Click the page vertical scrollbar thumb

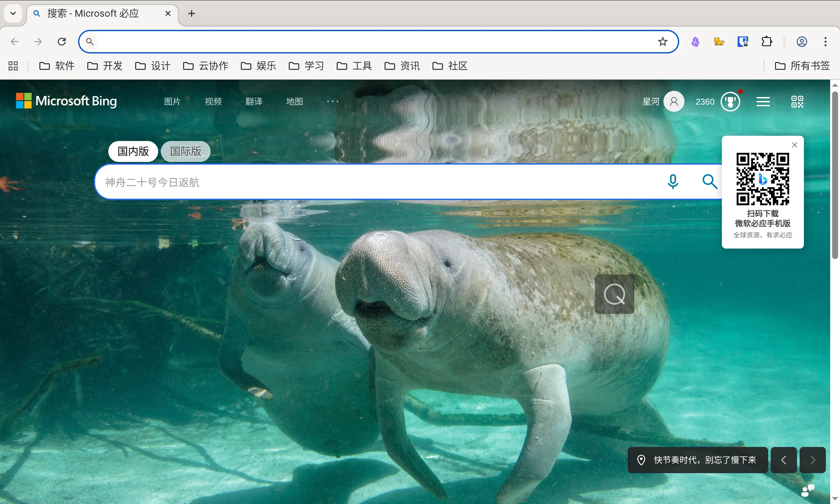834,175
